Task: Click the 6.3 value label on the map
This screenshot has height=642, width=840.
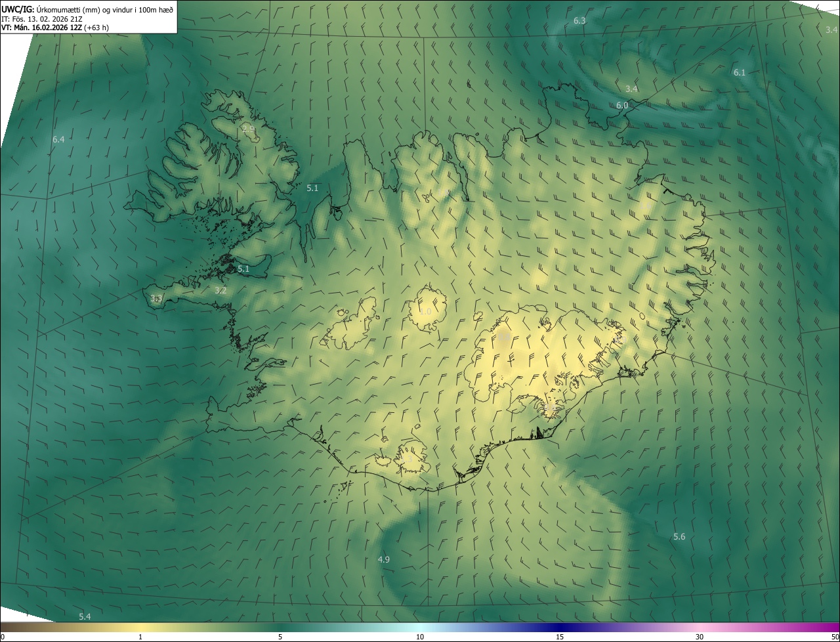Action: coord(579,21)
